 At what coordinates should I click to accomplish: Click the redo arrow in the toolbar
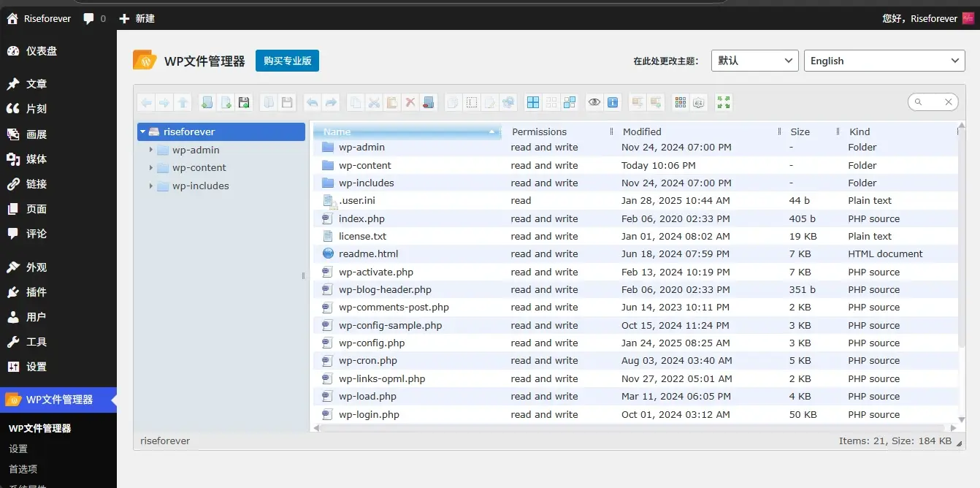[x=331, y=102]
